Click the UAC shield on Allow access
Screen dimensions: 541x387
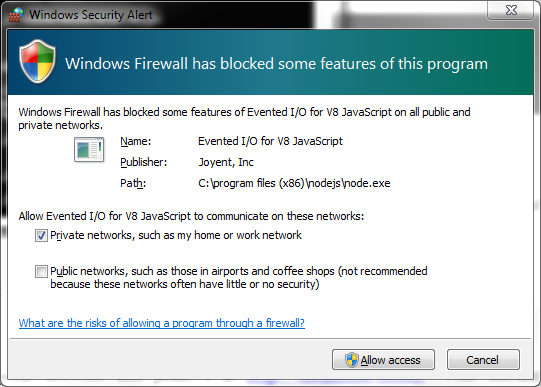(x=352, y=360)
